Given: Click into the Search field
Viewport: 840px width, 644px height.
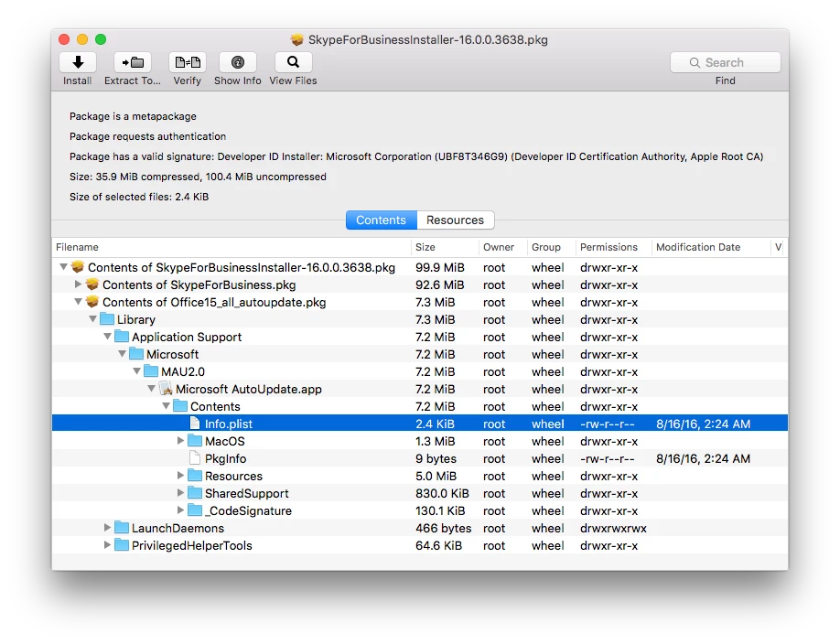Looking at the screenshot, I should pyautogui.click(x=726, y=63).
